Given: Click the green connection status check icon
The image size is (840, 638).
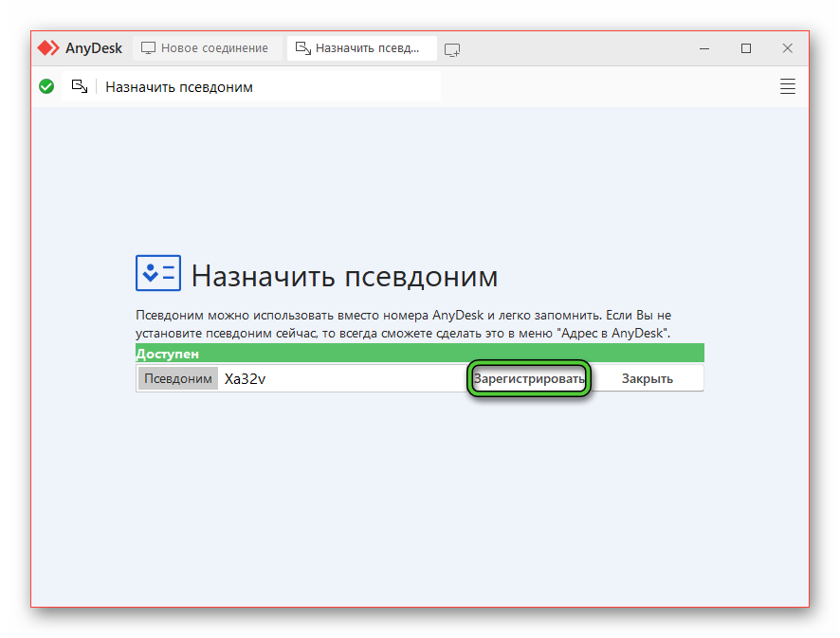Looking at the screenshot, I should (46, 86).
